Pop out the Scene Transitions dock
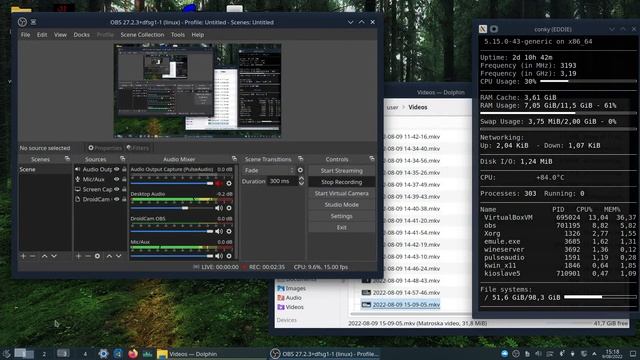Viewport: 640px width, 360px height. pos(301,159)
